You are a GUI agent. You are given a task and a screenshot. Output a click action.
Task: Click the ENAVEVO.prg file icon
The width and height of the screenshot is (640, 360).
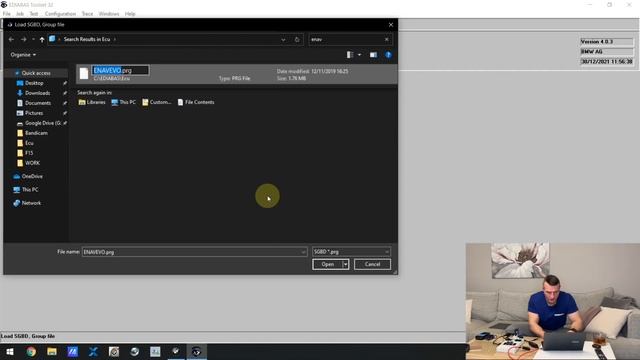(x=84, y=73)
